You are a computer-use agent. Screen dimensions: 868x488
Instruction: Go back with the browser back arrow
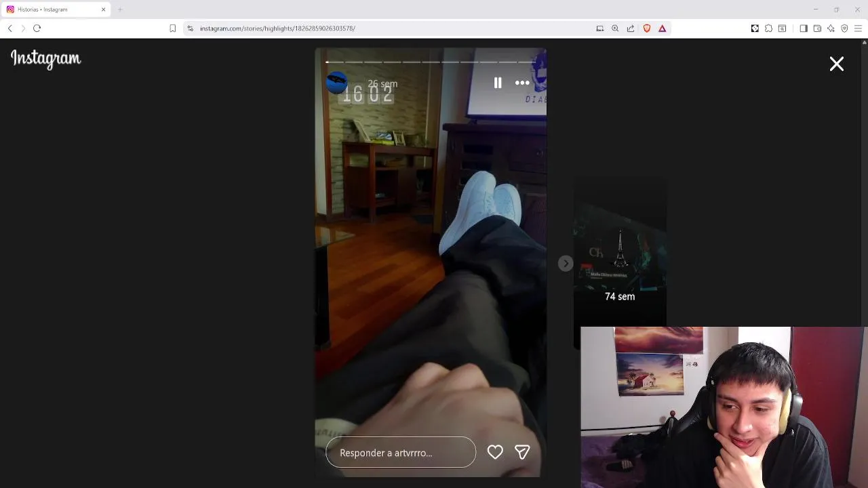coord(10,28)
